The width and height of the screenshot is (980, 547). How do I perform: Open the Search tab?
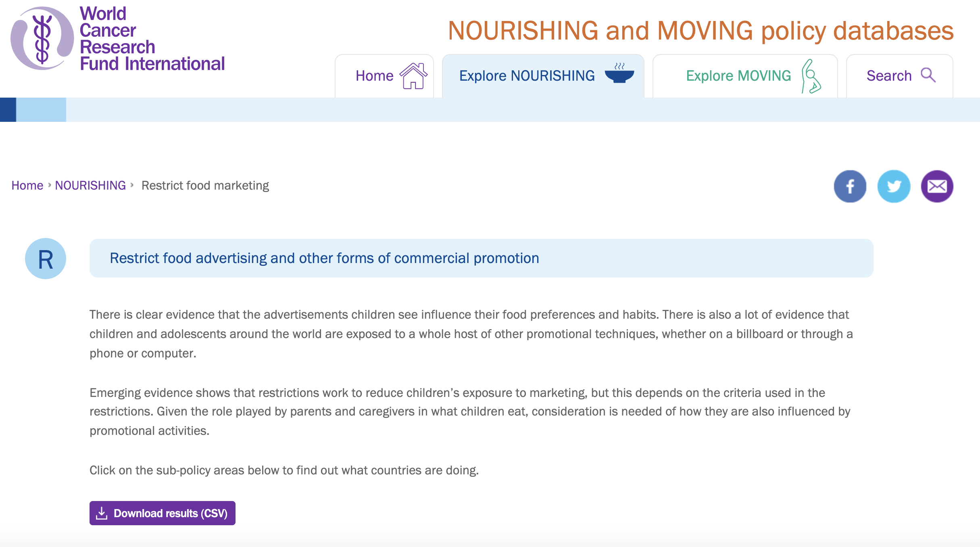click(x=900, y=76)
